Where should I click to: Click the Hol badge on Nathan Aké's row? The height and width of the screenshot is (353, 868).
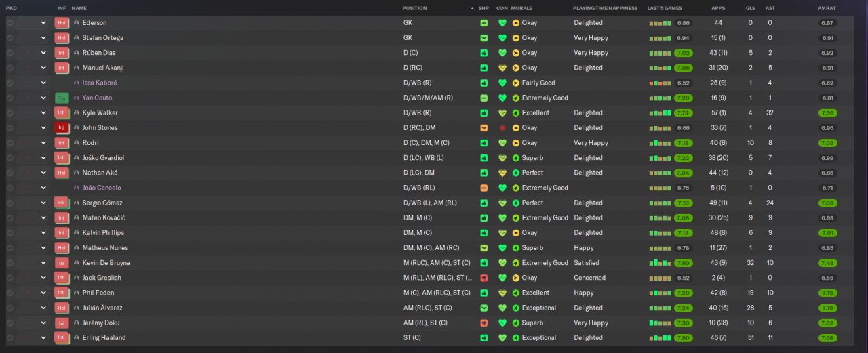[62, 173]
